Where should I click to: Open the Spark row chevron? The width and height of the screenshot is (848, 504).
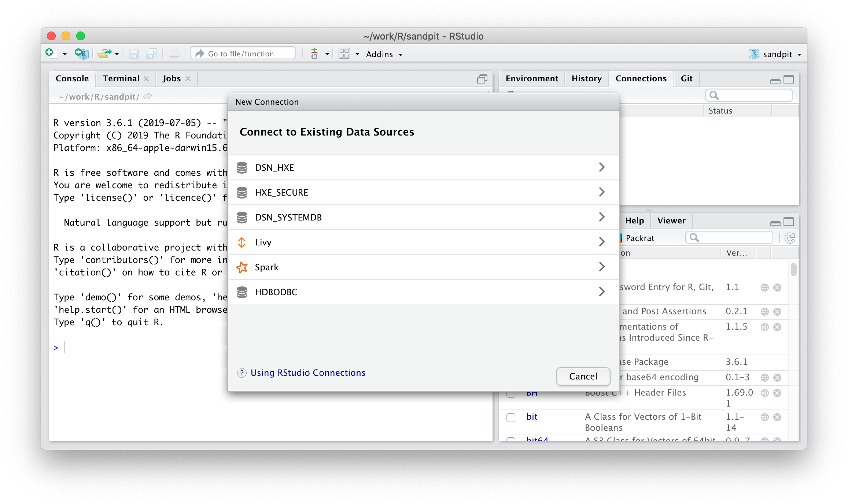coord(601,267)
